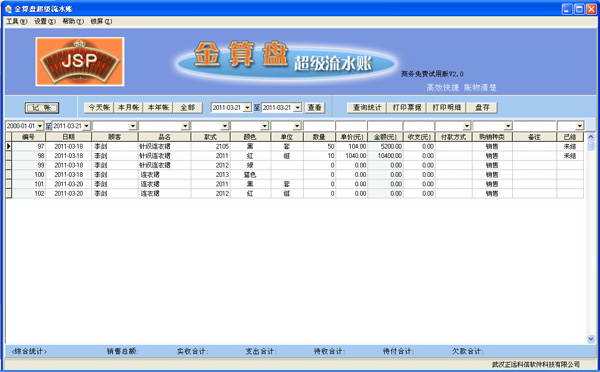
Task: Click the scrollbar up arrow of the table
Action: pyautogui.click(x=590, y=136)
